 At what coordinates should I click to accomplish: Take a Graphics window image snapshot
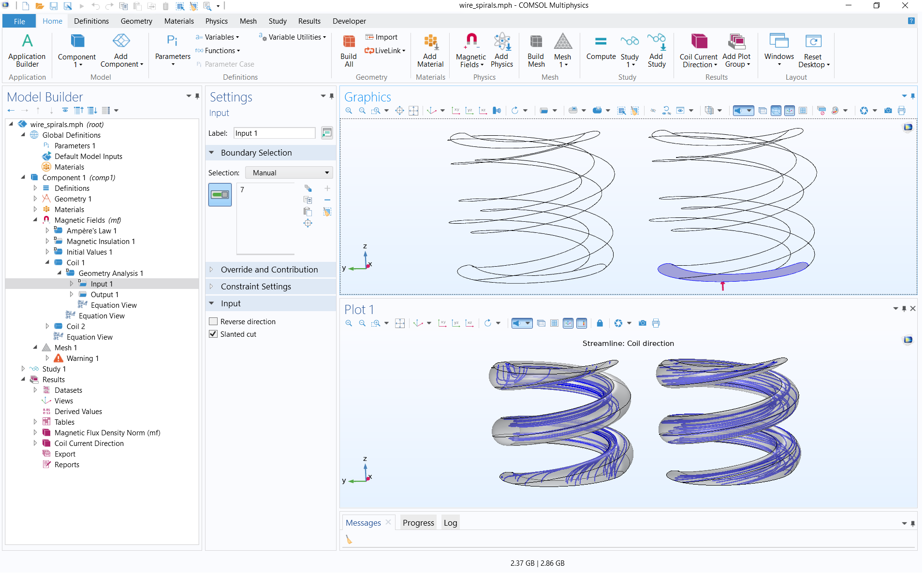(888, 111)
